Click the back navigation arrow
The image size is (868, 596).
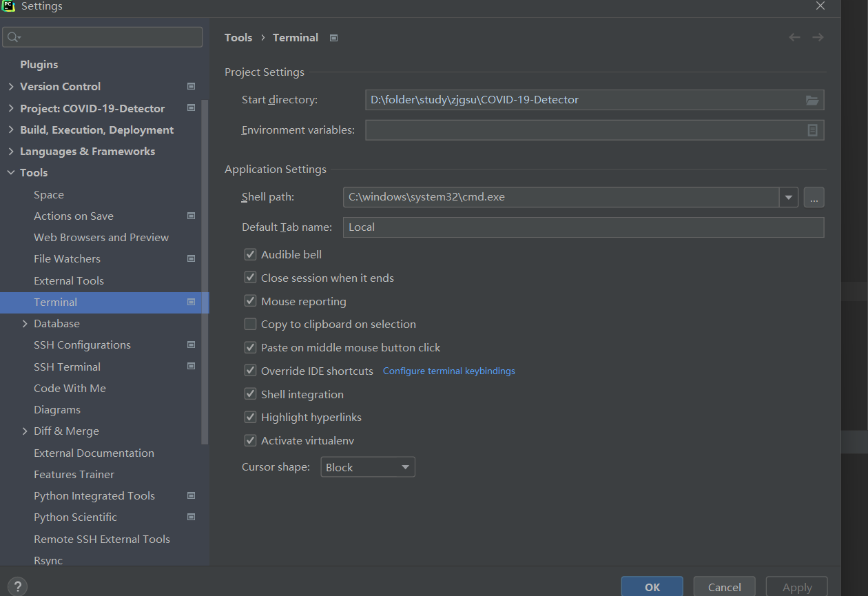tap(794, 37)
